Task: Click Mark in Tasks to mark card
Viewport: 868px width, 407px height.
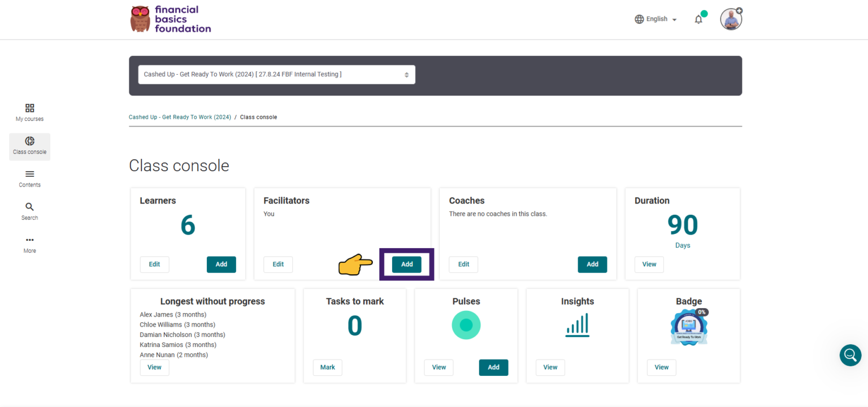Action: coord(328,367)
